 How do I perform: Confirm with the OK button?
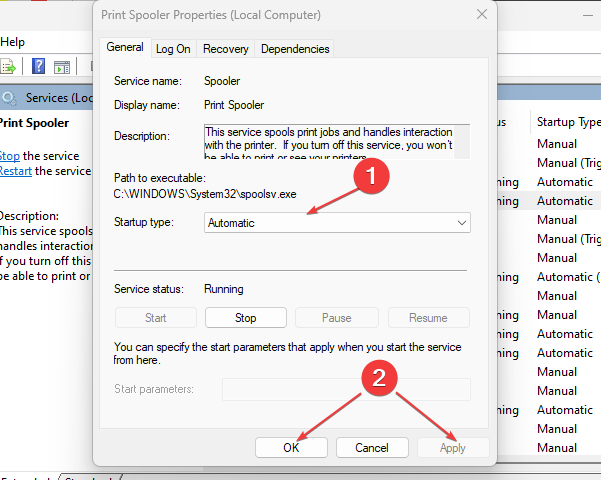point(291,447)
